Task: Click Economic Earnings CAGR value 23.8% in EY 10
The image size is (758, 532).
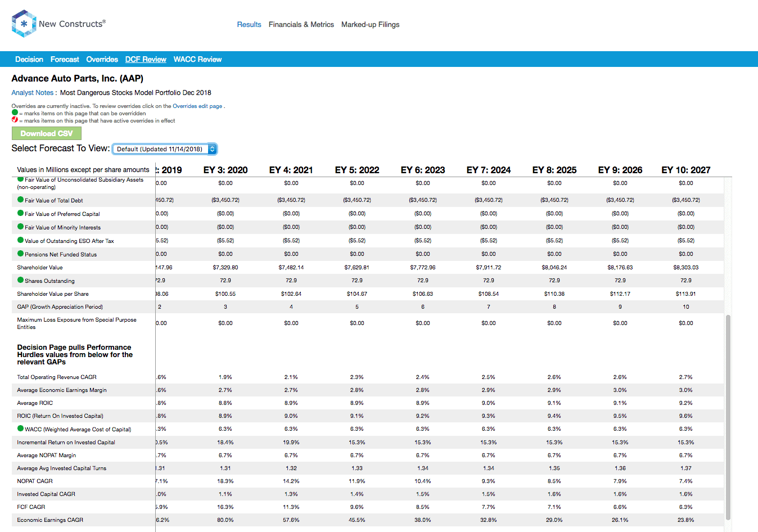Action: [686, 520]
